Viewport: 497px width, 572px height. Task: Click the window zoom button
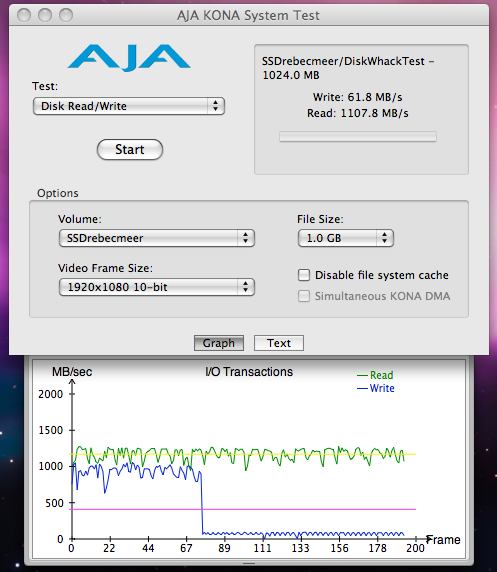(66, 15)
